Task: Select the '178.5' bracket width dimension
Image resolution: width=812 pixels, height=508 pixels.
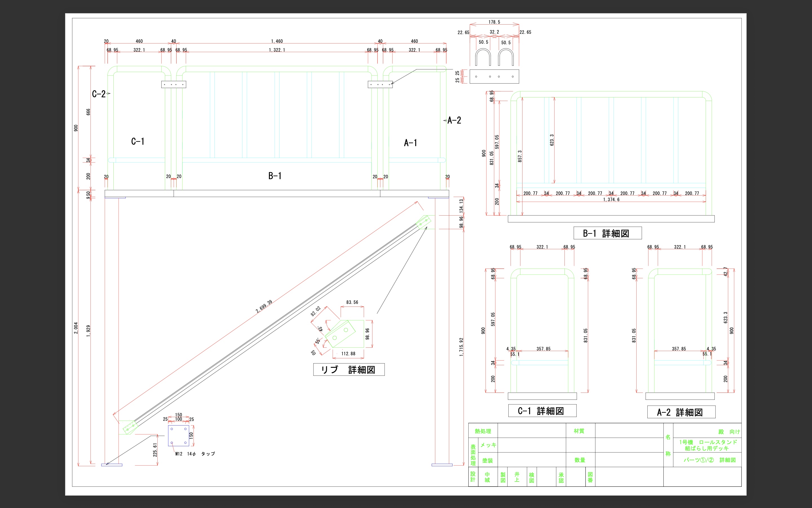Action: tap(494, 22)
